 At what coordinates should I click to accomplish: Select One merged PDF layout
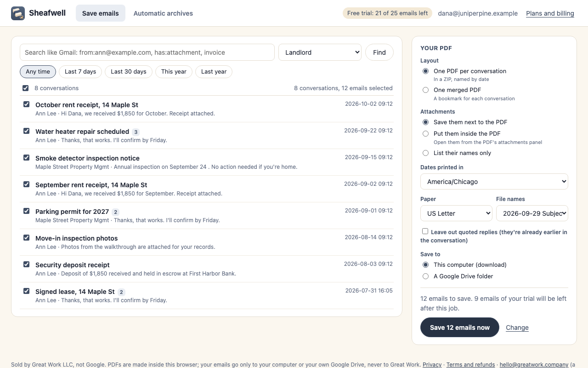point(425,90)
